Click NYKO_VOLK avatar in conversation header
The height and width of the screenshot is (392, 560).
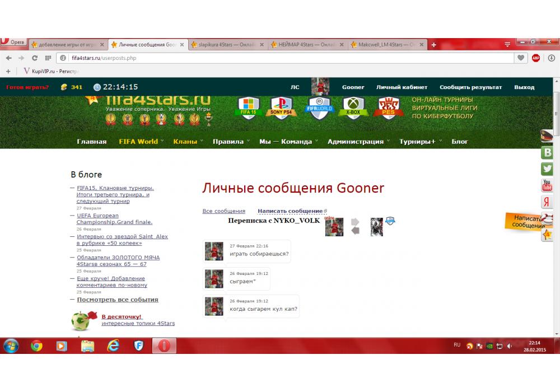(x=376, y=227)
